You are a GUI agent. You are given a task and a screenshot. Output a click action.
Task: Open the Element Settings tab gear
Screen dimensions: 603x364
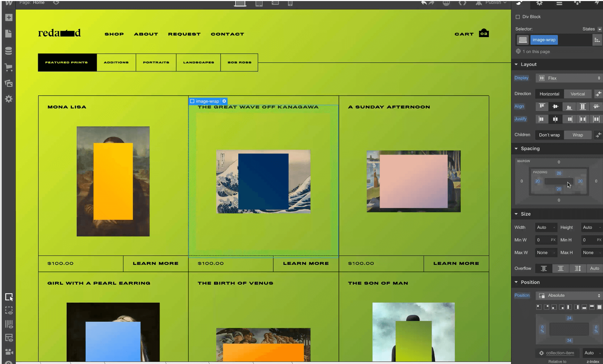[540, 3]
